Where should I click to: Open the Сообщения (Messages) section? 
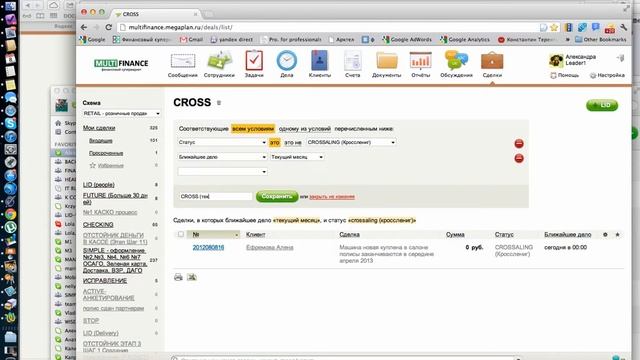[x=182, y=64]
